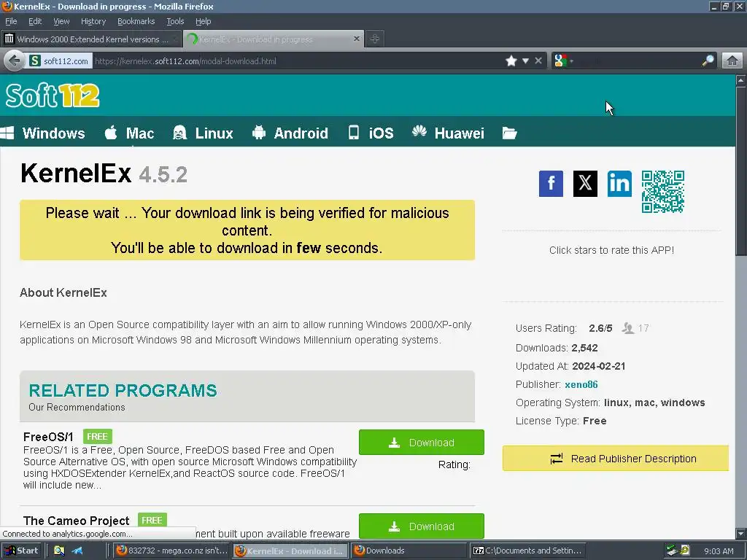Open the Mac category in site navigation
Viewport: 747px width, 560px height.
point(130,133)
